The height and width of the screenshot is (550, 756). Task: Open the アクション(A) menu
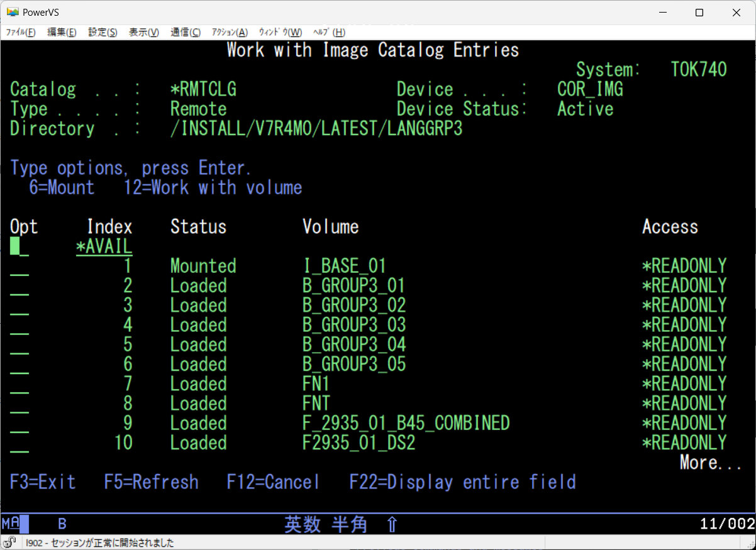pyautogui.click(x=230, y=33)
